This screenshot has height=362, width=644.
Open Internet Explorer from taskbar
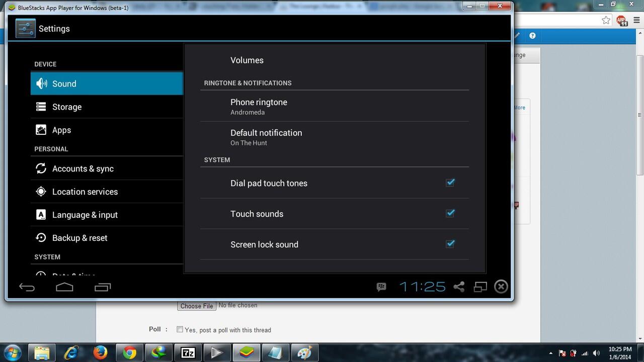[x=71, y=353]
